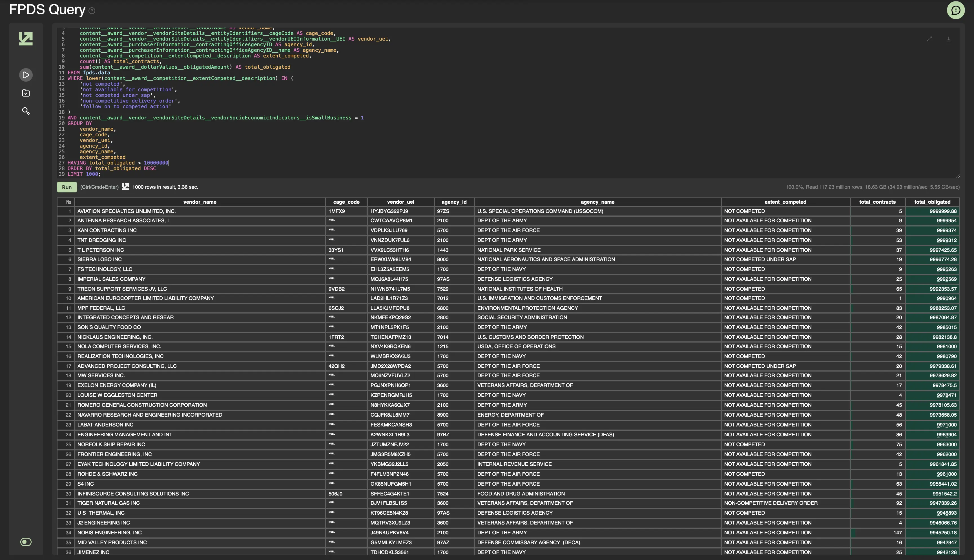Viewport: 974px width, 560px height.
Task: Click U.S. SPECIAL OPERATIONS COMMAND (USSOCOM) cell
Action: click(x=597, y=211)
